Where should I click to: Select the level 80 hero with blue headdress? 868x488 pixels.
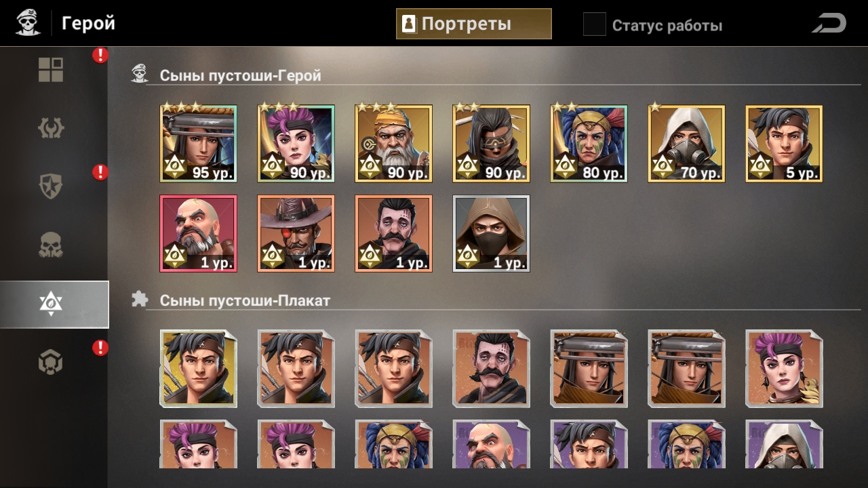589,144
